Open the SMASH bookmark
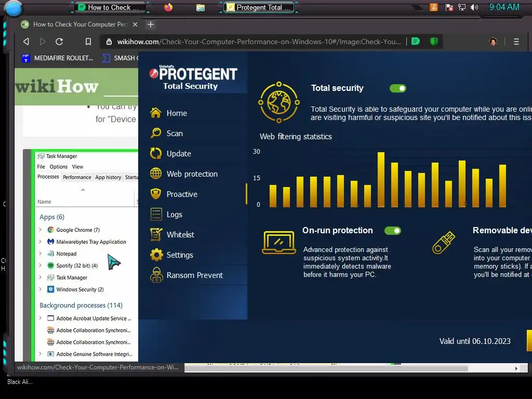Screen dimensions: 532x399 click(120, 58)
